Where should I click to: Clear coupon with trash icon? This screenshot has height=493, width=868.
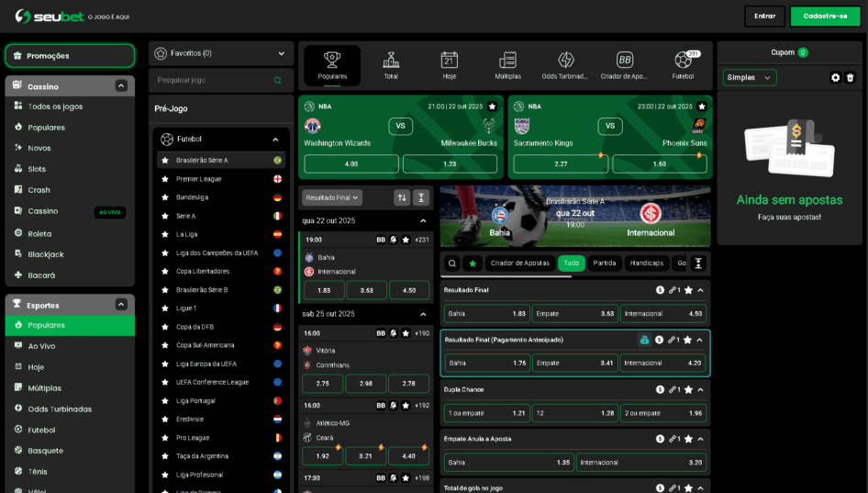(x=851, y=77)
